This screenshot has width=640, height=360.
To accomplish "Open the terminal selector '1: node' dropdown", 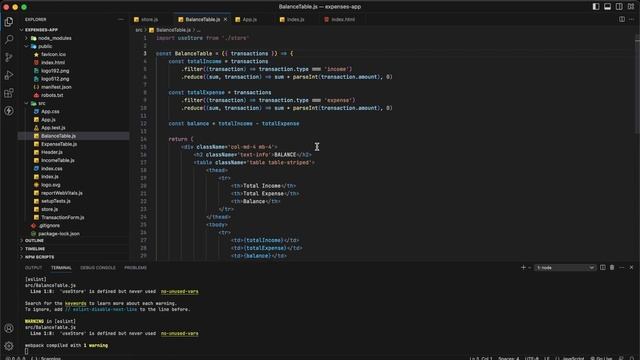I will coord(565,268).
